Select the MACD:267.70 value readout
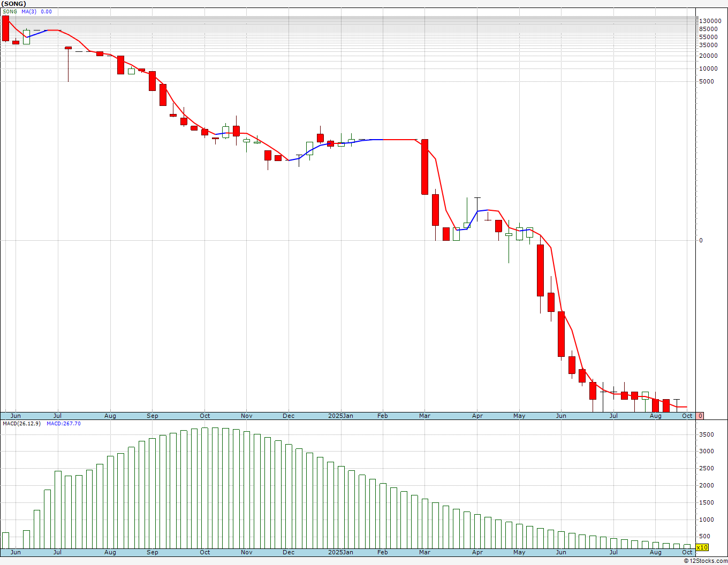728x565 pixels. click(x=63, y=423)
